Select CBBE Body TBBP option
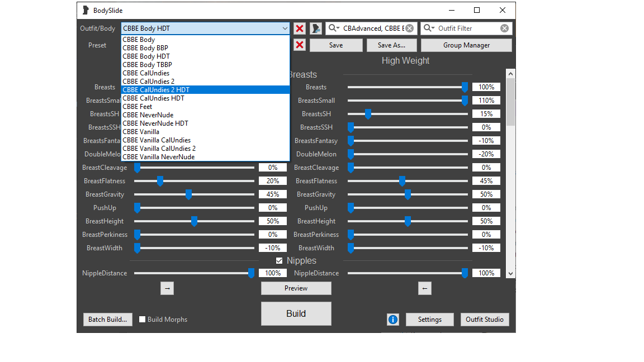 click(205, 65)
